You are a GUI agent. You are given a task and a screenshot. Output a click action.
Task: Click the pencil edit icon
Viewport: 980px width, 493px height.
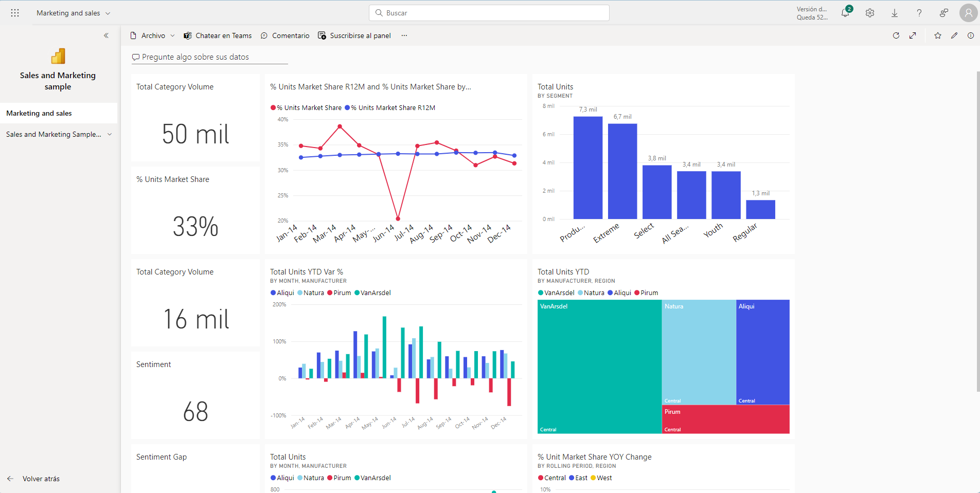coord(954,35)
